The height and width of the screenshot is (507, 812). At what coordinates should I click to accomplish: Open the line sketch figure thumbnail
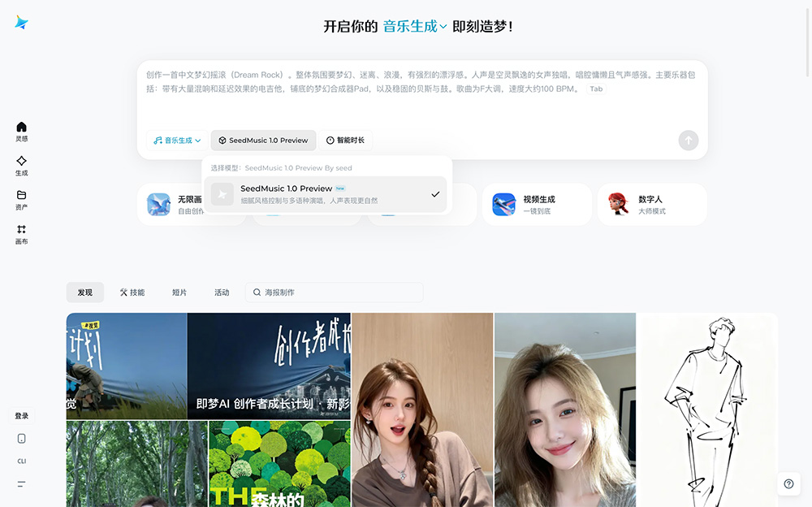click(x=707, y=409)
